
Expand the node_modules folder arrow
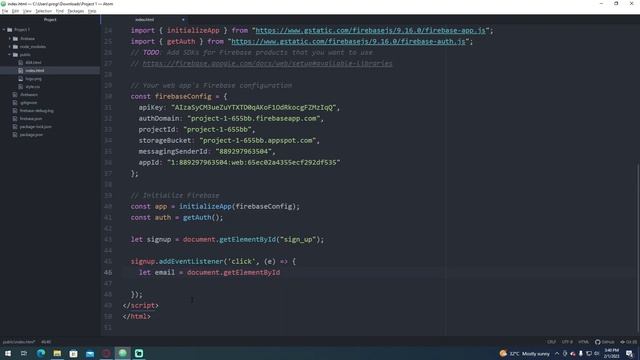pyautogui.click(x=10, y=47)
